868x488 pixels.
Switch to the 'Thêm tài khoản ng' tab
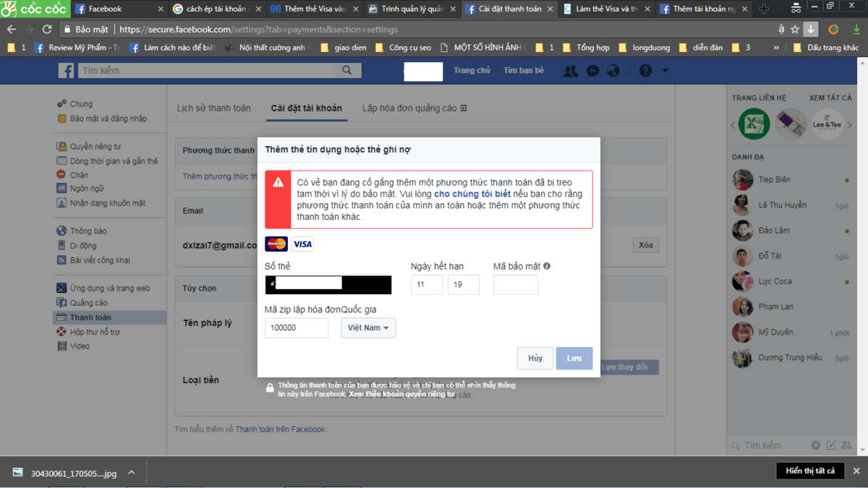702,9
